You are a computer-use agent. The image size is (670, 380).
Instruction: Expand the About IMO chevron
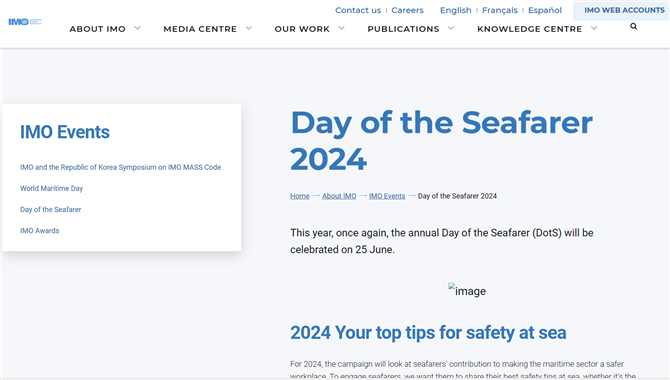click(137, 28)
